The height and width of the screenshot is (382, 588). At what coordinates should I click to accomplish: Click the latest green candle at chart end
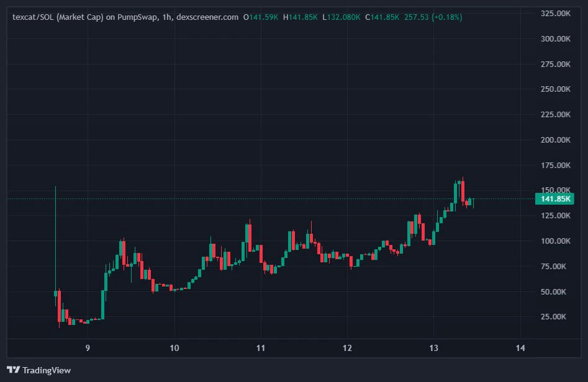click(474, 203)
